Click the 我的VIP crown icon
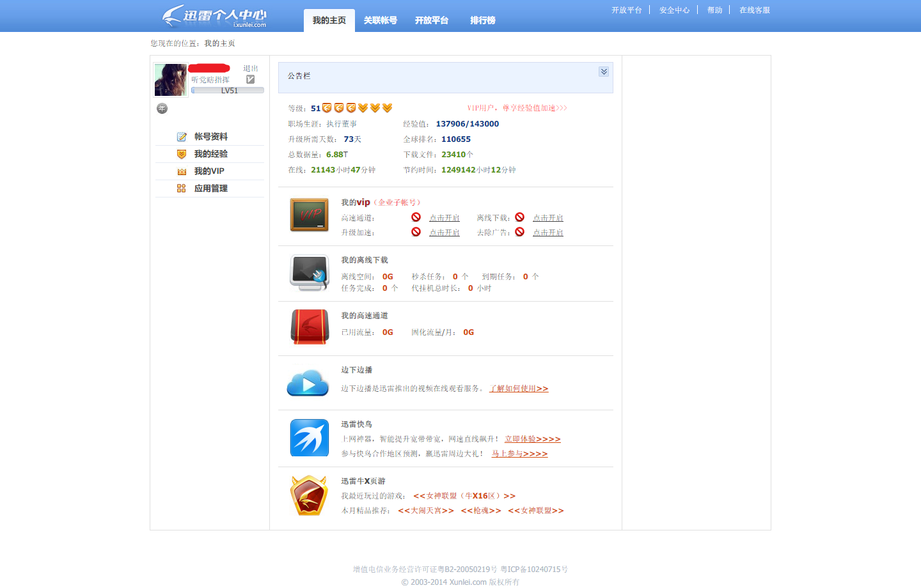 (x=182, y=171)
